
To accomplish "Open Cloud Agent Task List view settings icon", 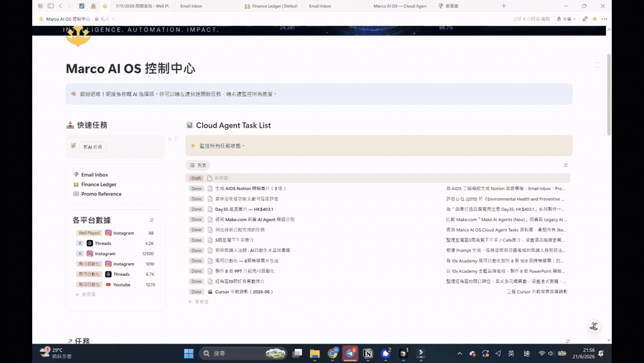I will pyautogui.click(x=565, y=165).
